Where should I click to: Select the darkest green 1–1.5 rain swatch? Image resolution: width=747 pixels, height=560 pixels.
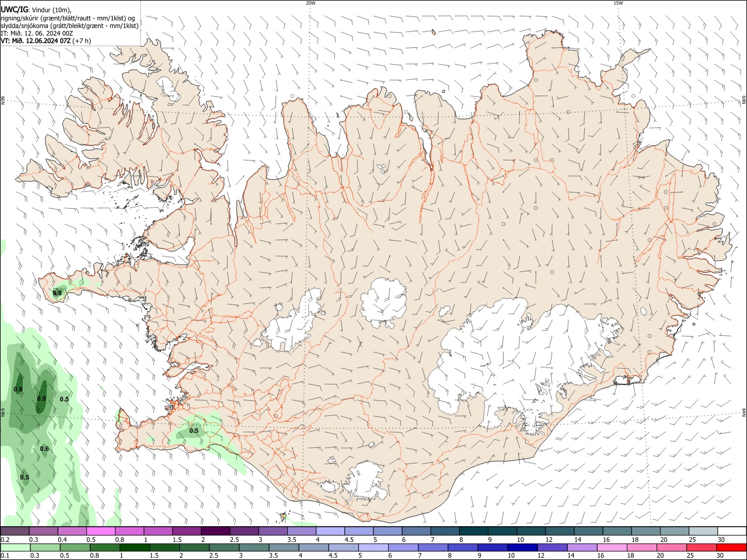pyautogui.click(x=134, y=548)
